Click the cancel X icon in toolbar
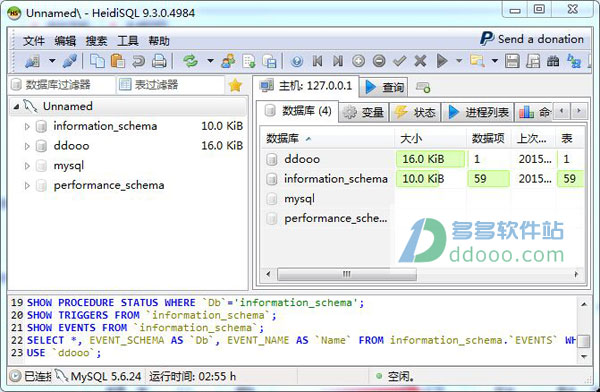Viewport: 600px width, 392px height. pos(420,61)
